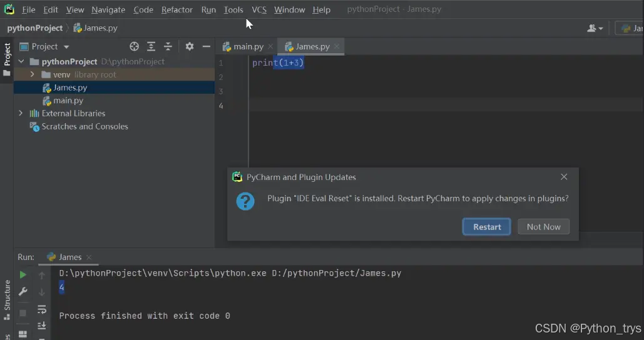Click 'Process finished with exit code 0' text
This screenshot has width=644, height=340.
(x=145, y=316)
